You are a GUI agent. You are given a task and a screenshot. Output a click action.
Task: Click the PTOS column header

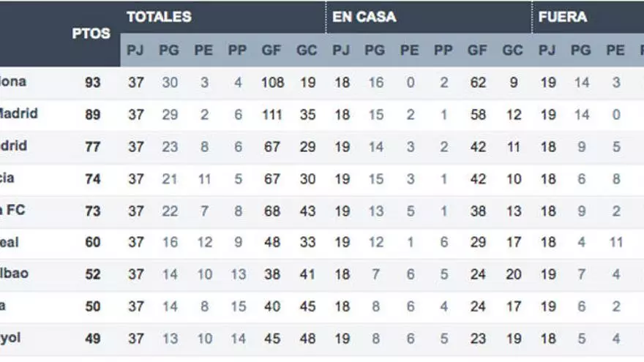91,34
